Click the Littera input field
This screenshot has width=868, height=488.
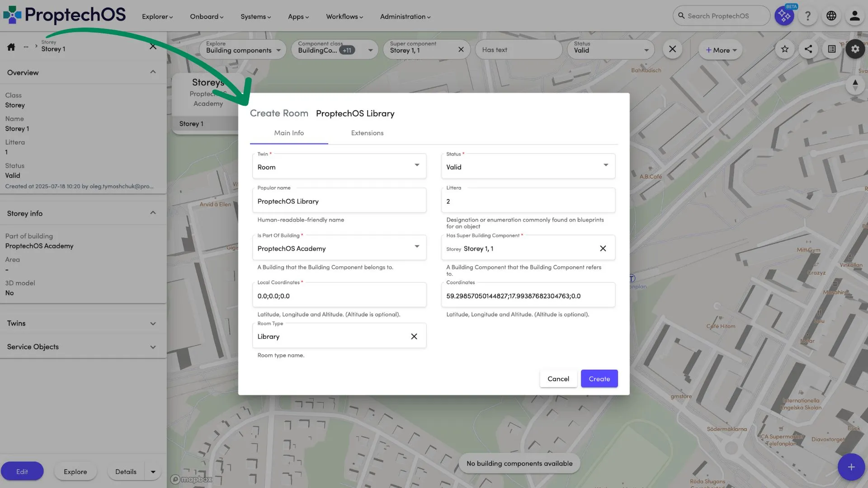[x=528, y=201]
